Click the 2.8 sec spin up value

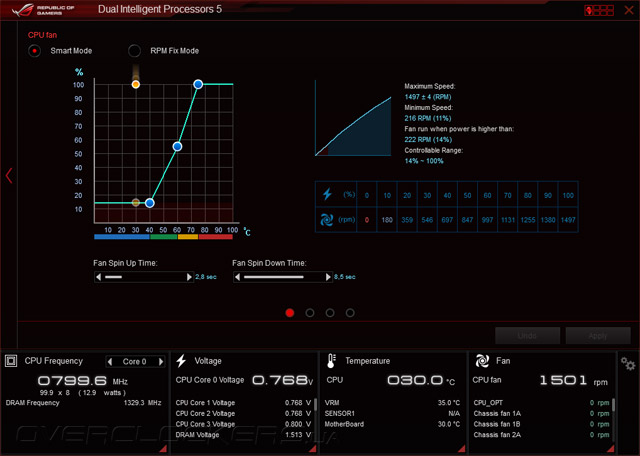click(206, 277)
